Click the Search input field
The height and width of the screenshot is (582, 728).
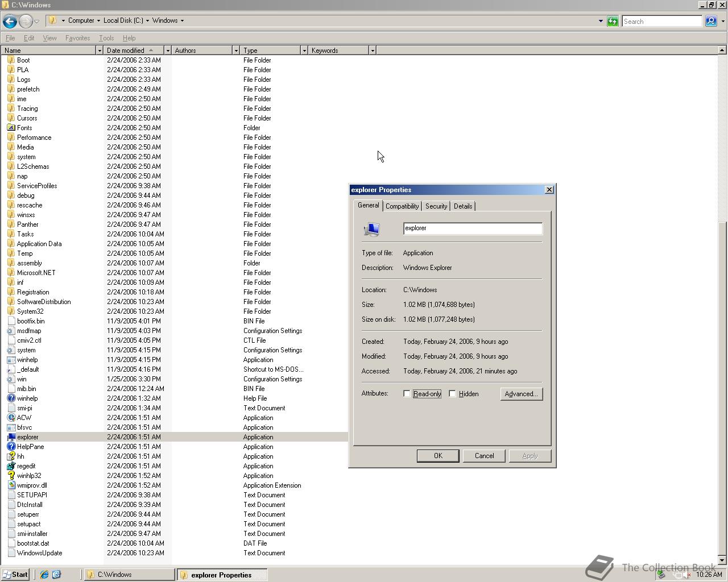662,21
